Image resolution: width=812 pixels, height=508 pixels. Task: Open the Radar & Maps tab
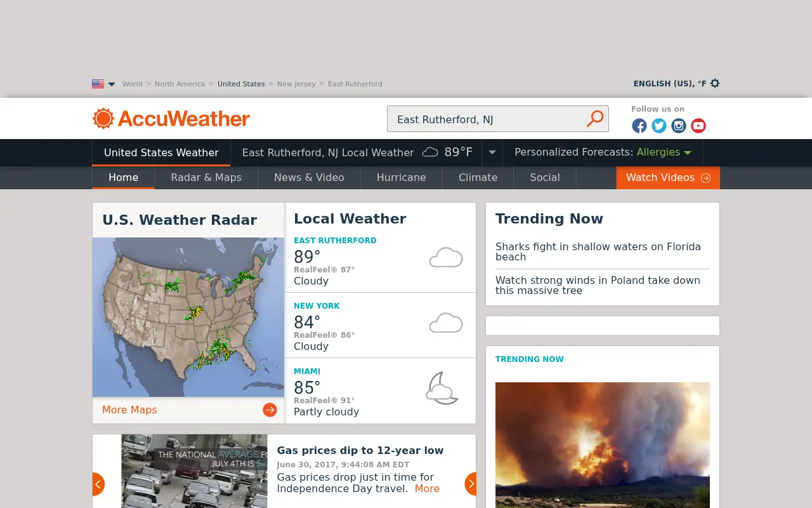[206, 178]
